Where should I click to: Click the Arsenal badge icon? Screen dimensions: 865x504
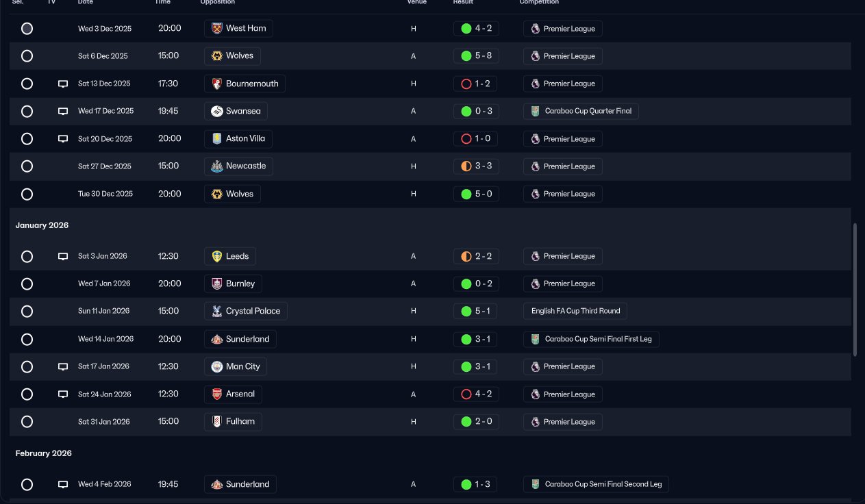pyautogui.click(x=217, y=394)
